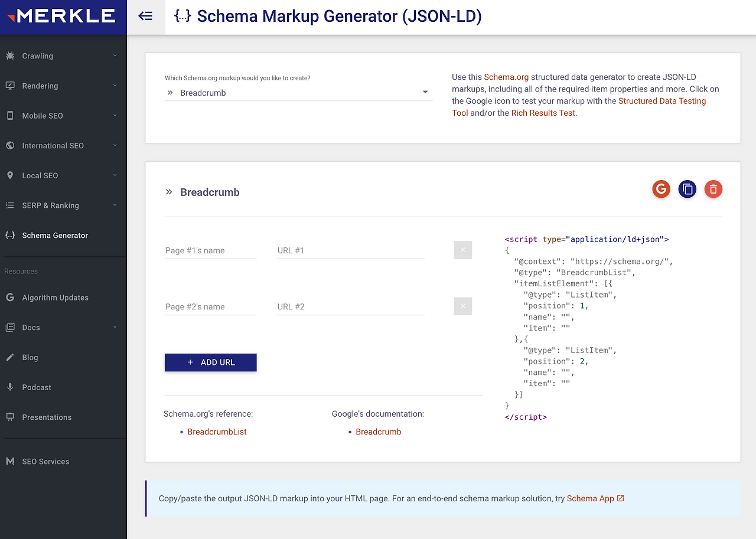Click the Podcast microphone icon
Screen dimensions: 756x539
(10, 387)
